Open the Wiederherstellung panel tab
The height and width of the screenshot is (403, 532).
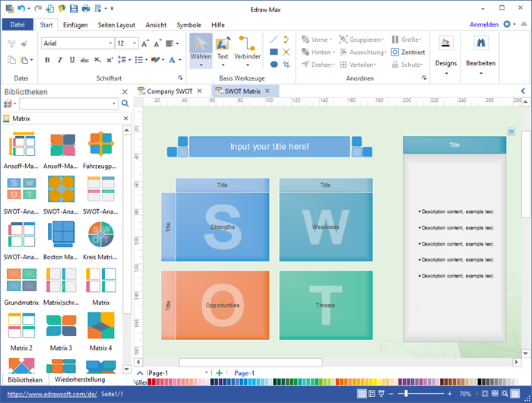[x=80, y=379]
